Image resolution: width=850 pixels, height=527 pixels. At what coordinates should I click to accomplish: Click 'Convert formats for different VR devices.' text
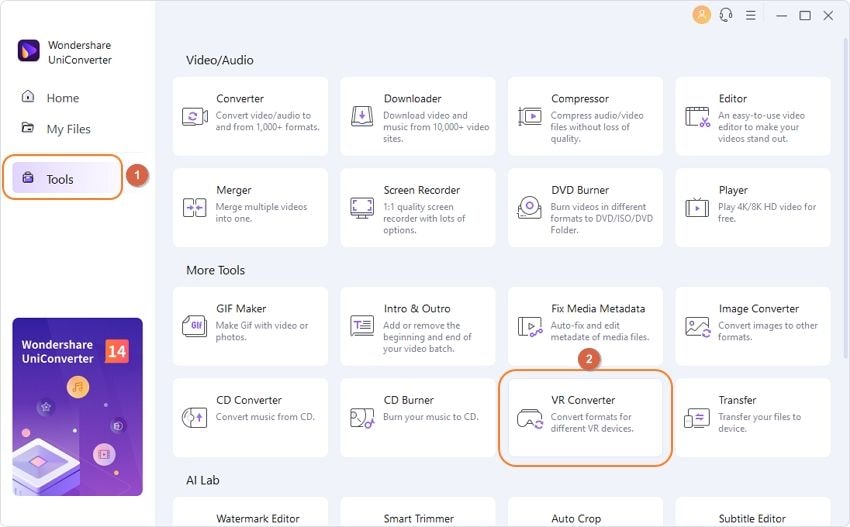[x=592, y=422]
